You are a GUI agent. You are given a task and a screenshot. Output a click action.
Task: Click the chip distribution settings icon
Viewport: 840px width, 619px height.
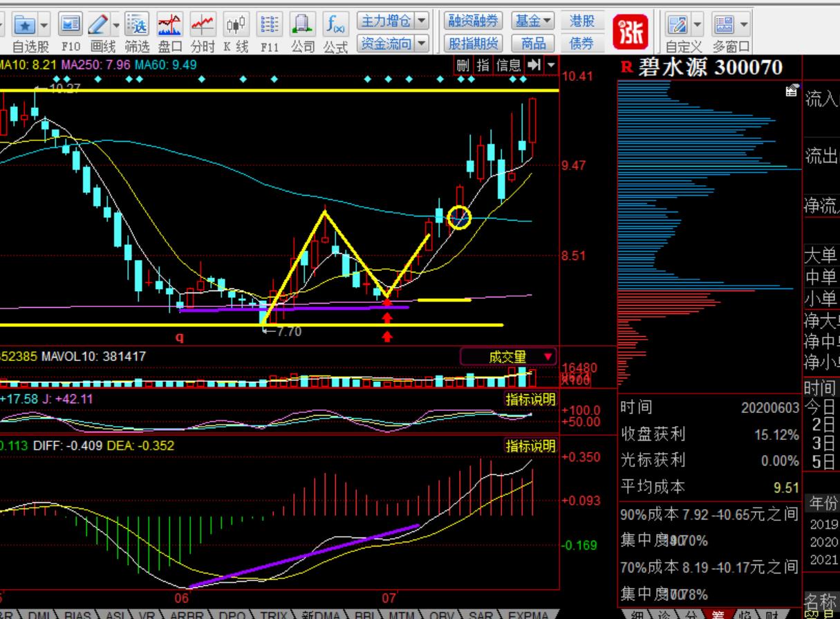pos(792,90)
